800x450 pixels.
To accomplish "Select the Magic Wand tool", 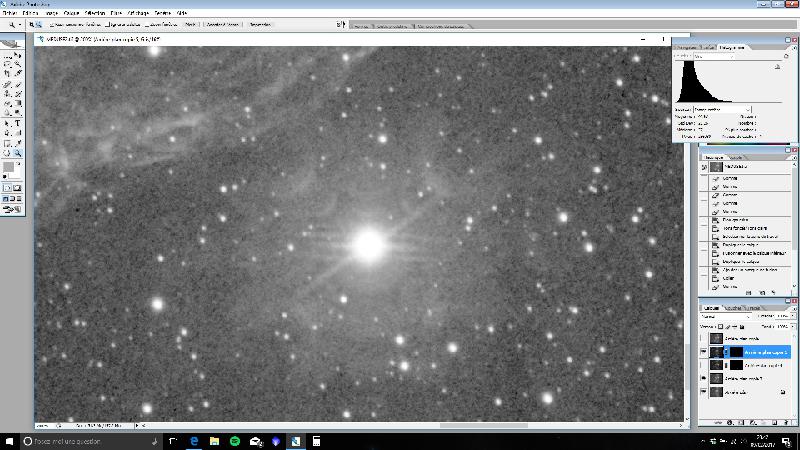I will point(18,64).
